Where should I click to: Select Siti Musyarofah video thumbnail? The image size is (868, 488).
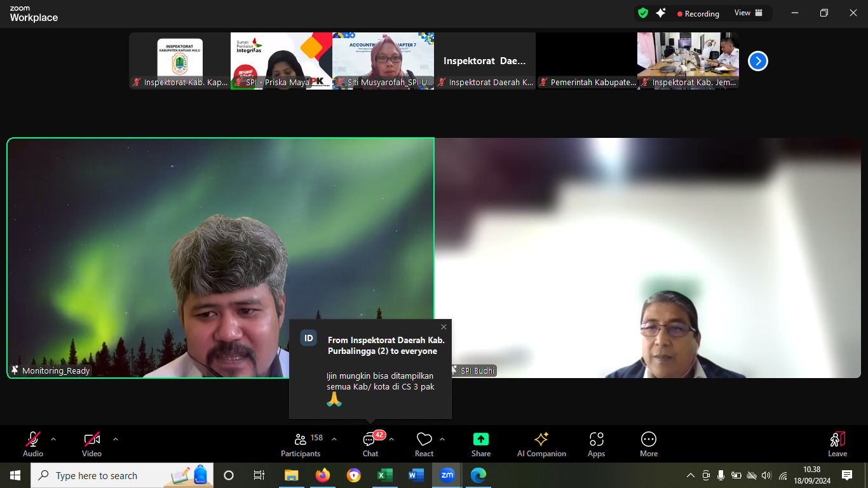click(383, 61)
